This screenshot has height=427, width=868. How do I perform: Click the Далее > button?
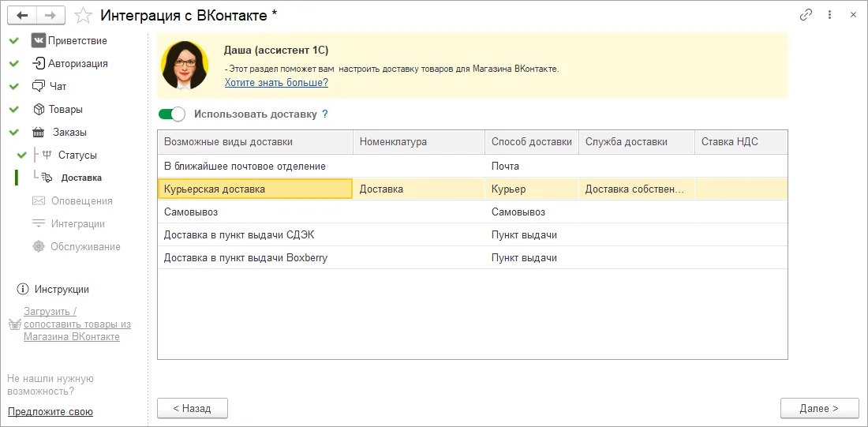point(819,408)
